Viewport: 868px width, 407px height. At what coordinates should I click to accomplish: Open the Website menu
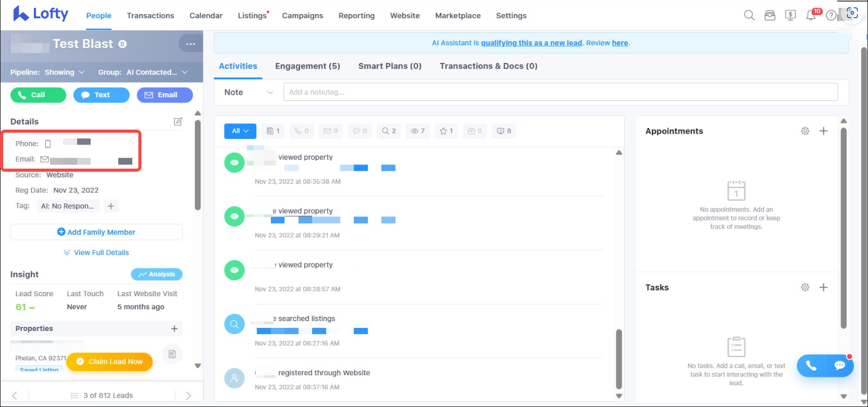point(405,16)
